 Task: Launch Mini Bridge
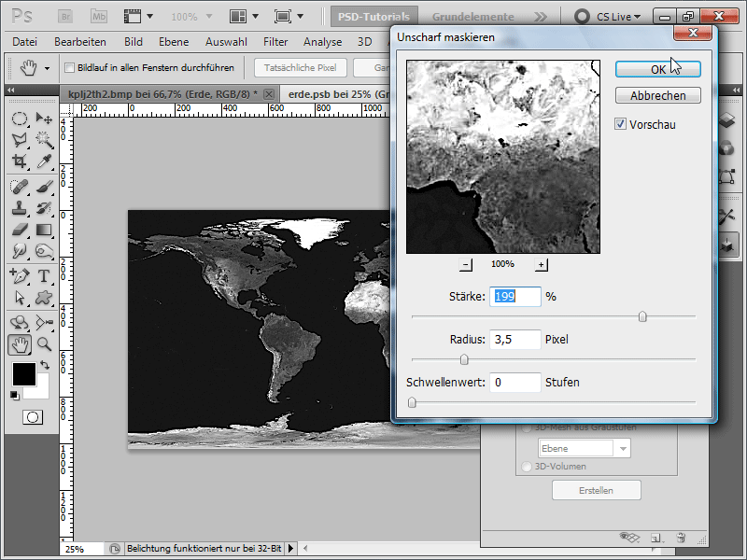[99, 17]
